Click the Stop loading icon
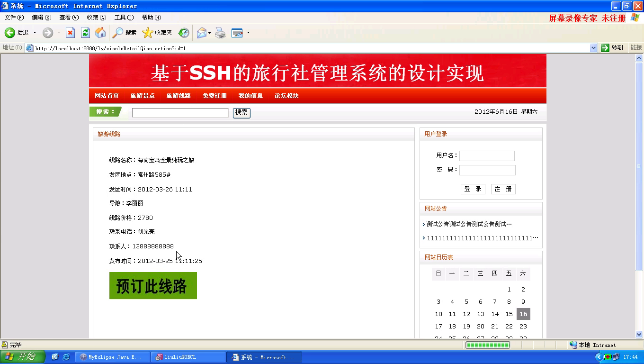Screen dimensions: 644x364 (x=70, y=33)
